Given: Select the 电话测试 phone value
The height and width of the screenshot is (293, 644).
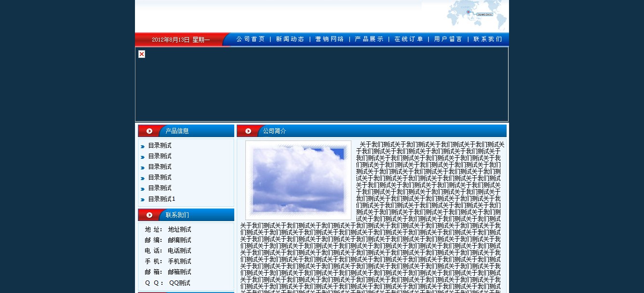Looking at the screenshot, I should [179, 251].
